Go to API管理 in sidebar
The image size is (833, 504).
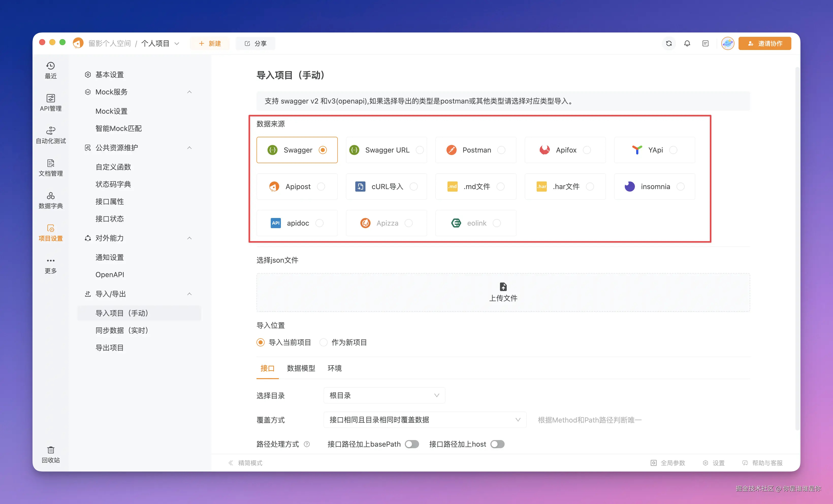click(x=50, y=102)
